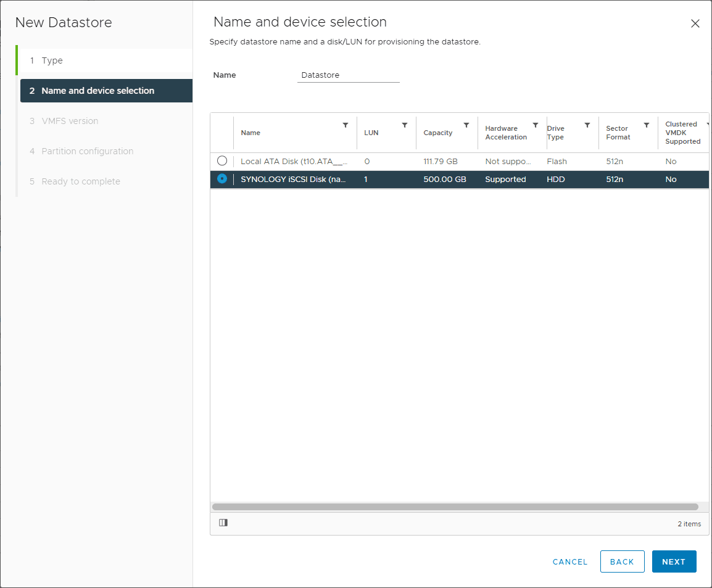Open the Capacity column filter
The width and height of the screenshot is (712, 588).
coord(466,125)
